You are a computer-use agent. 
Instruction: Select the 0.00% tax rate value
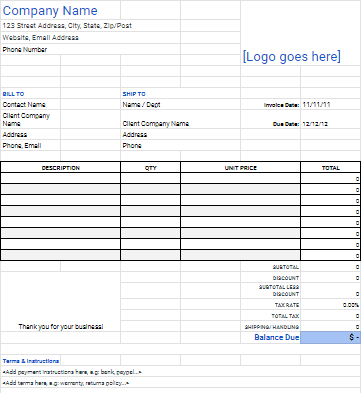(x=351, y=305)
